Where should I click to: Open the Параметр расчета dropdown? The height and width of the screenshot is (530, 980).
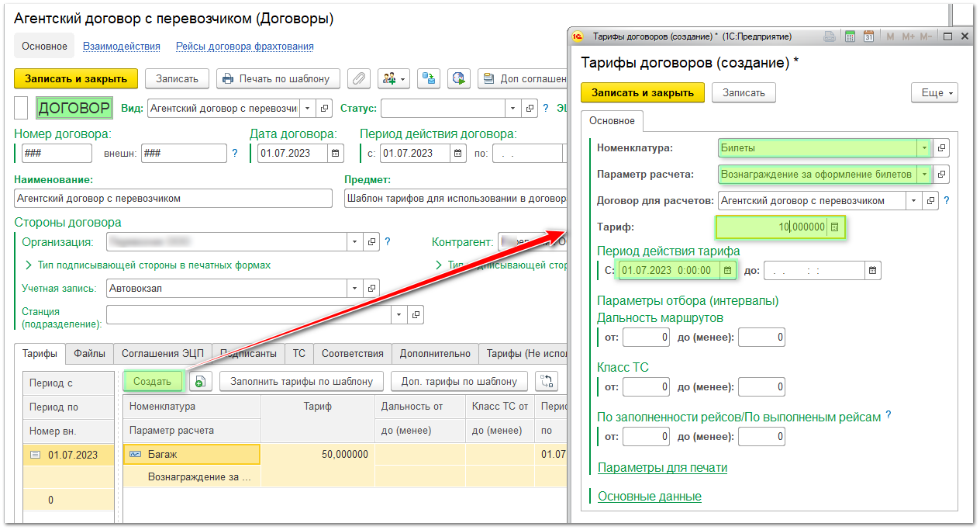tap(923, 175)
